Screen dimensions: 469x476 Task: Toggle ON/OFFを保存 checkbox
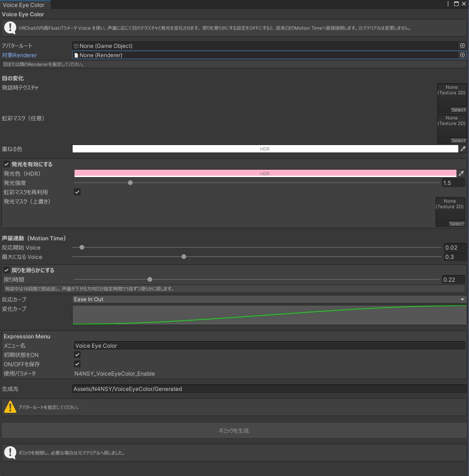(77, 364)
